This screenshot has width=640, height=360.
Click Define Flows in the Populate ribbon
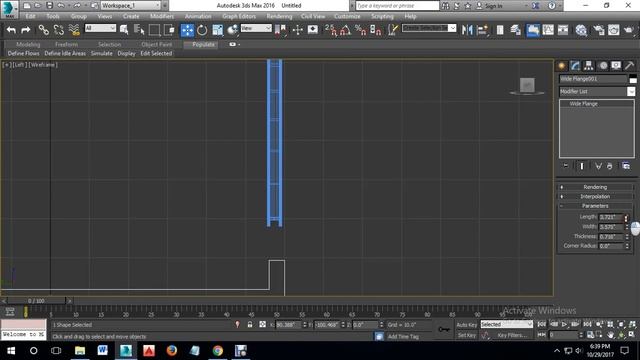click(23, 53)
